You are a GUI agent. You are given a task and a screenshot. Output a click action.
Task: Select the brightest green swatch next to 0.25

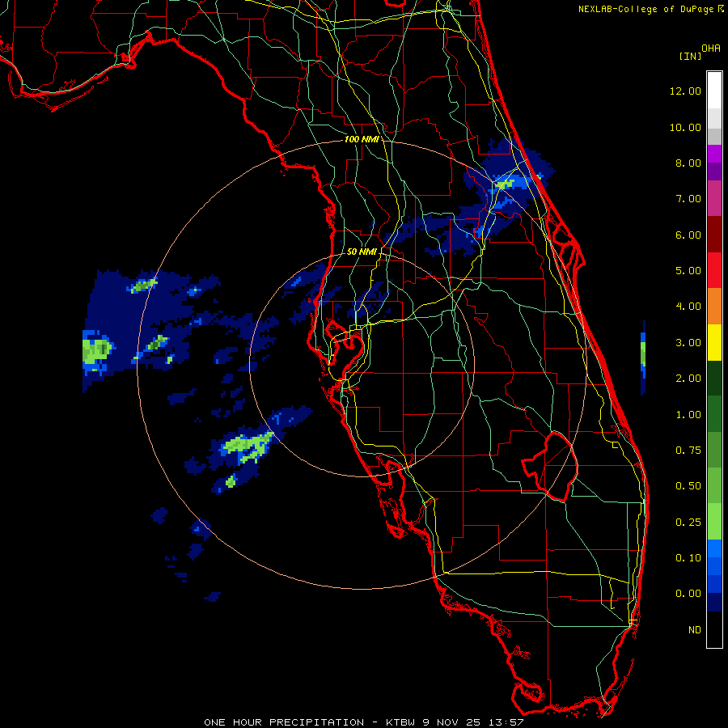point(714,522)
